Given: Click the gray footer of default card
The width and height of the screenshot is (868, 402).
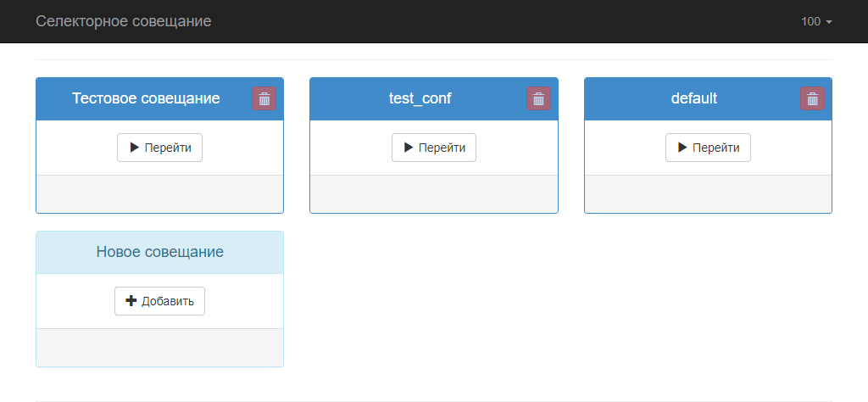Looking at the screenshot, I should [x=708, y=194].
